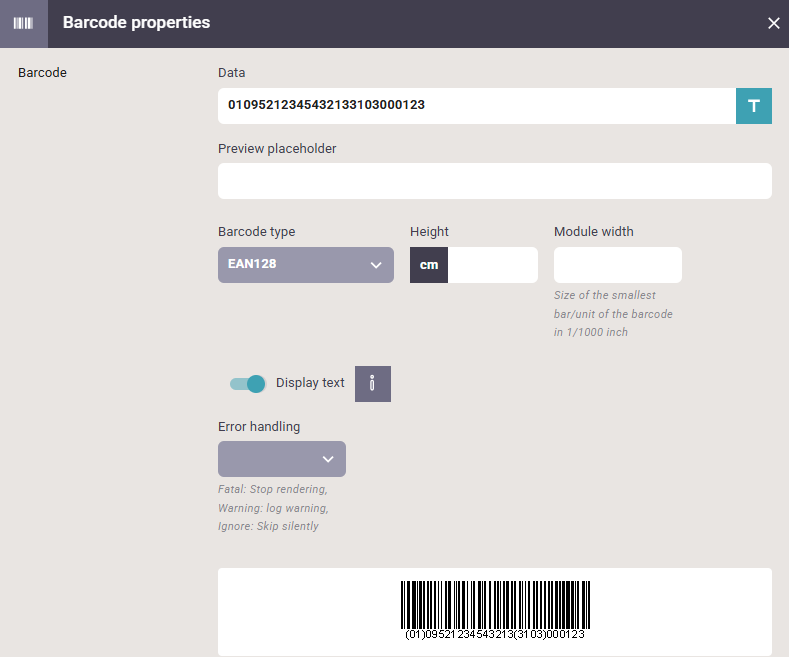
Task: Click the barcode preview image
Action: point(495,610)
